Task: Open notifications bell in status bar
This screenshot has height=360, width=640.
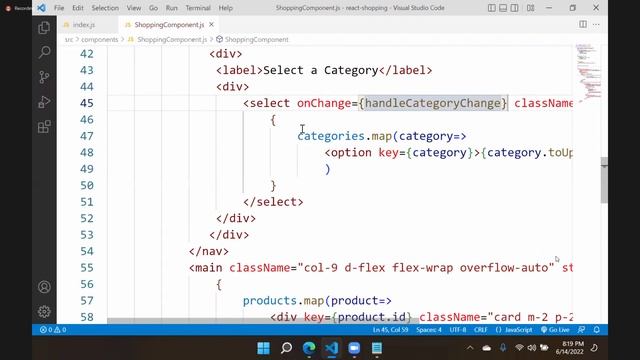Action: tap(596, 330)
